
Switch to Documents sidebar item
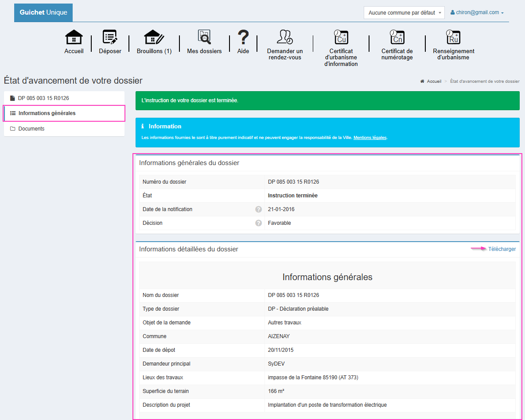[x=31, y=129]
